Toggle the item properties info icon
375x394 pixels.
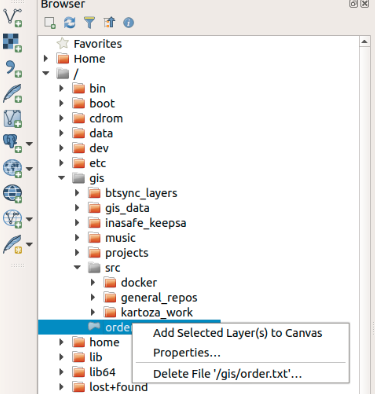point(129,23)
